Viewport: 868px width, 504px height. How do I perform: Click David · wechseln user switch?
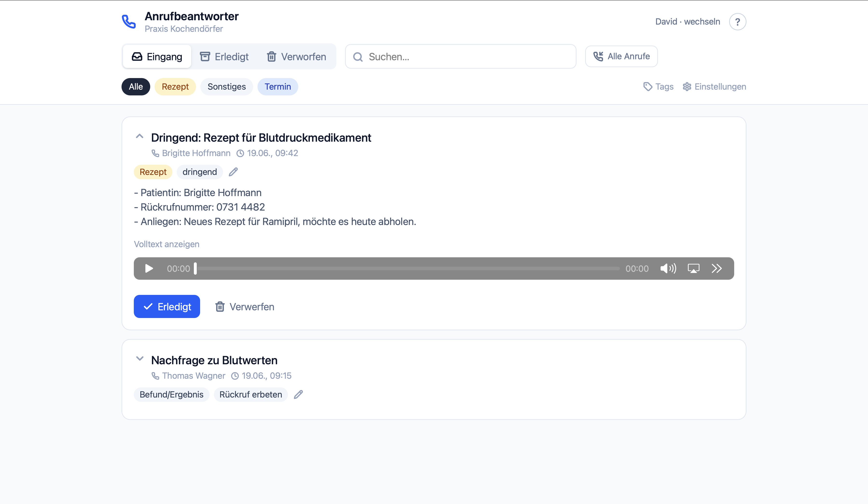click(x=688, y=22)
